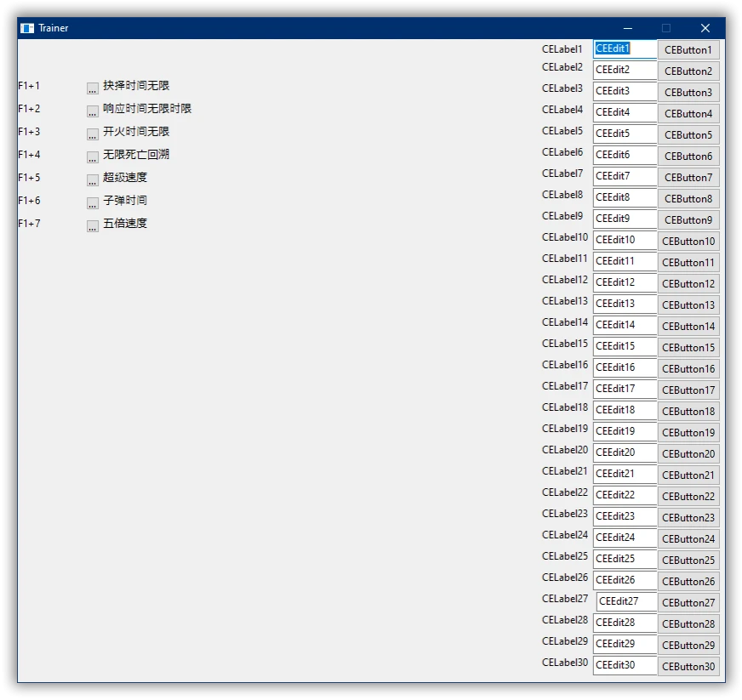Enable 无限死亡回溯 cheat box
This screenshot has width=742, height=700.
coord(92,157)
